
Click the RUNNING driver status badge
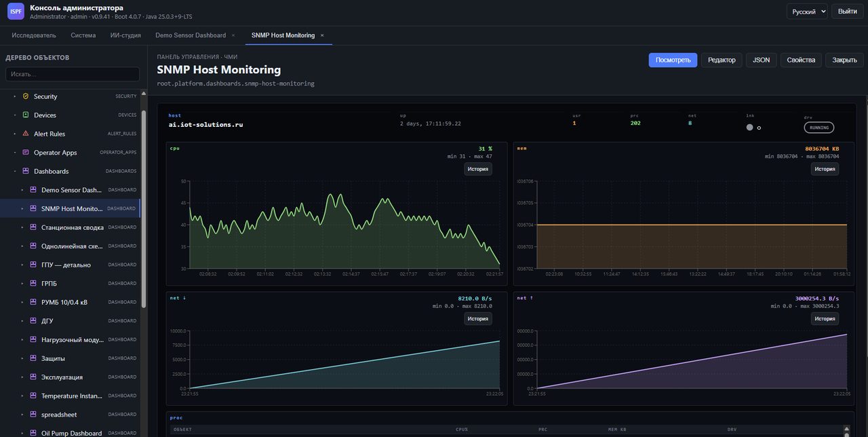pyautogui.click(x=819, y=127)
